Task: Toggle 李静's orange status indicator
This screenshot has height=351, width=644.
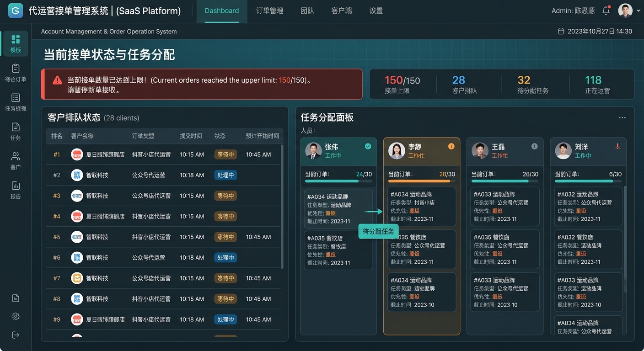Action: pos(451,146)
